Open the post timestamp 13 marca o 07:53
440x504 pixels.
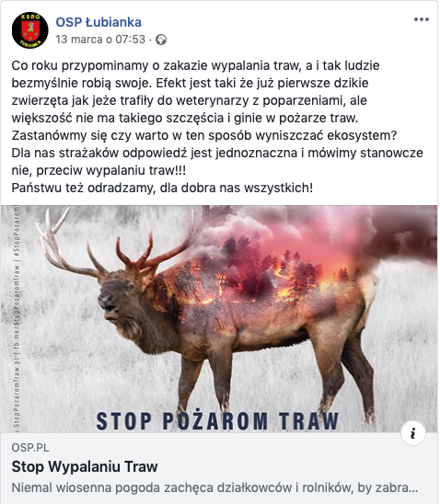100,40
